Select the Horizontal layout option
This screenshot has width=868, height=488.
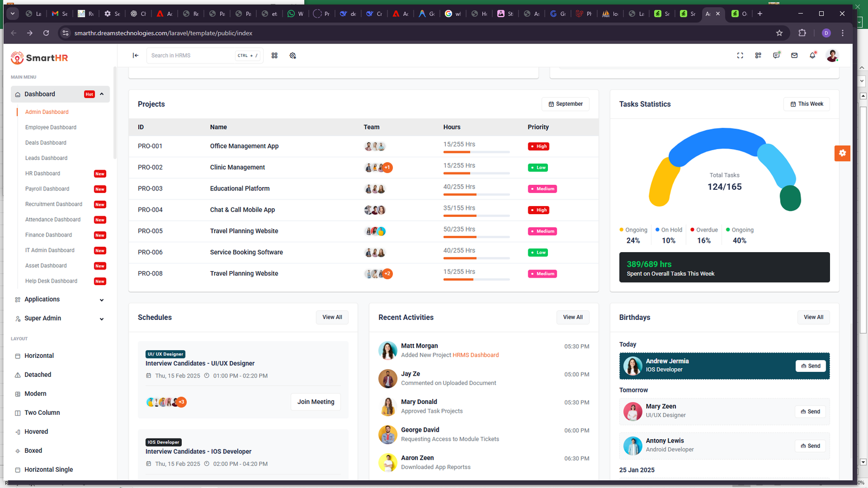(x=39, y=356)
